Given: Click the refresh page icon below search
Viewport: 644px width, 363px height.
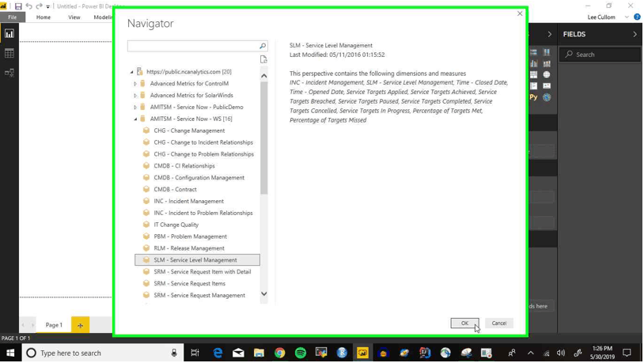Looking at the screenshot, I should (263, 59).
